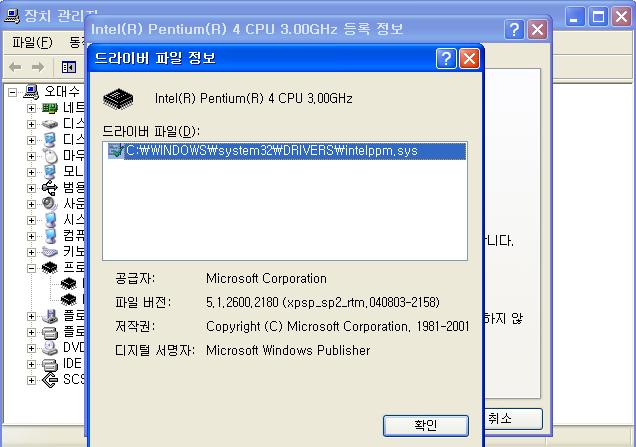The height and width of the screenshot is (447, 636).
Task: Click Microsoft Windows Publisher signer text
Action: click(x=288, y=350)
